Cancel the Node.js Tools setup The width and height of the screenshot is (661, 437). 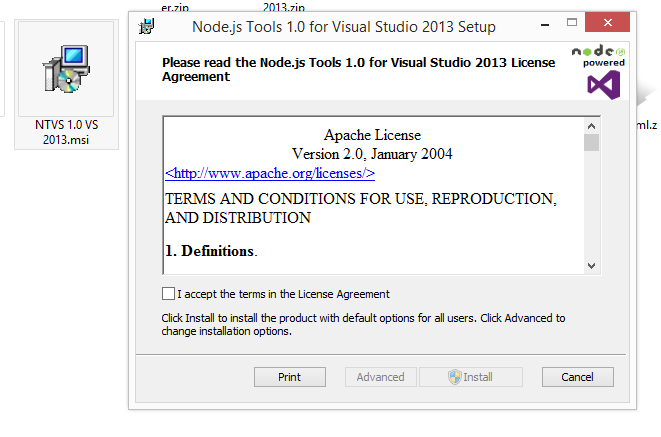point(577,377)
